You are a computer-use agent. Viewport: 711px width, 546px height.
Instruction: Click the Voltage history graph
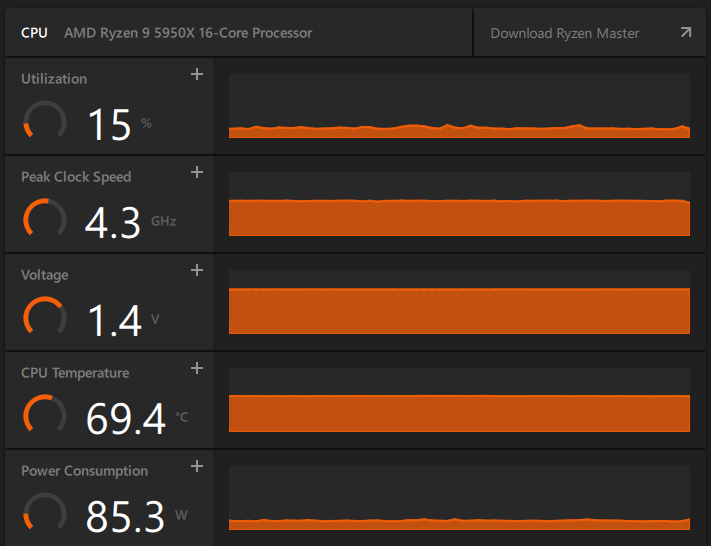click(459, 302)
